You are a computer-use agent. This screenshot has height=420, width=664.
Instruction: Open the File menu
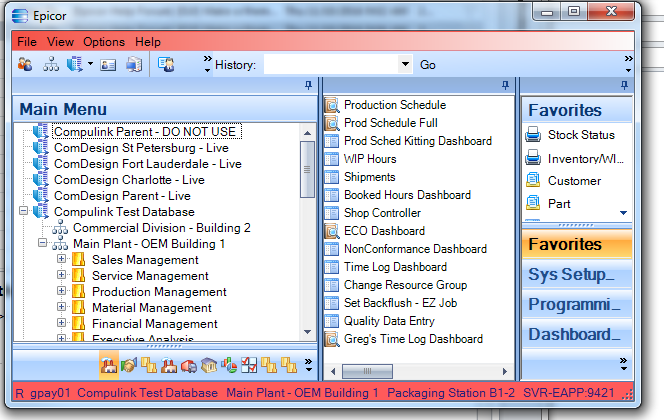click(27, 42)
